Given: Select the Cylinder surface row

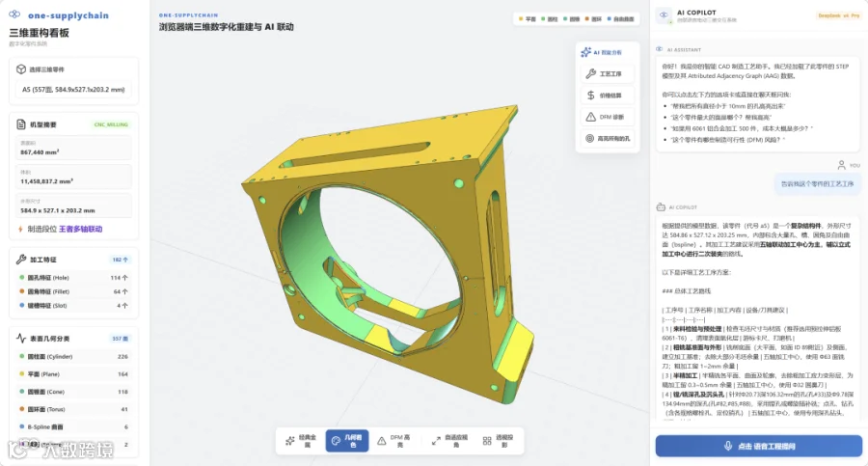Looking at the screenshot, I should (73, 356).
